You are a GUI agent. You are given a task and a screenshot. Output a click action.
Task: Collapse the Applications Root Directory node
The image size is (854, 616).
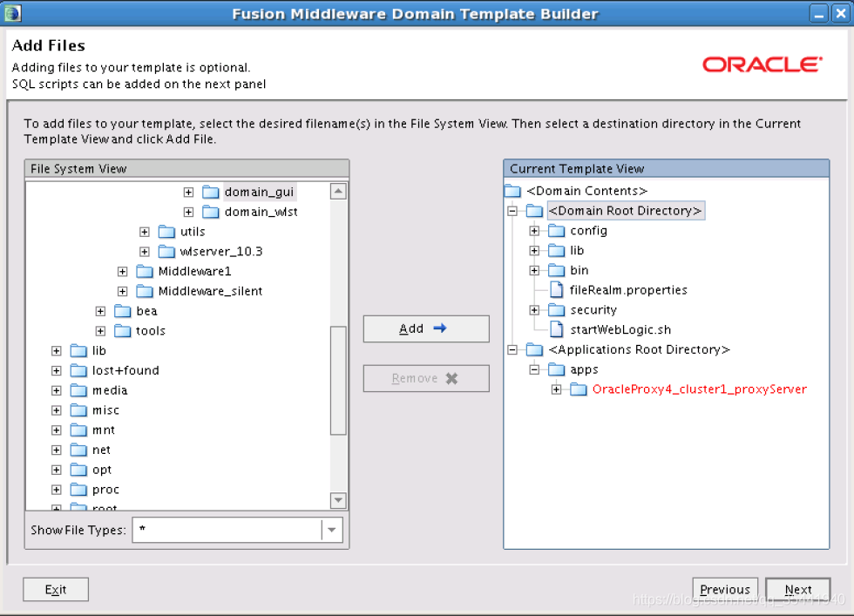tap(512, 349)
